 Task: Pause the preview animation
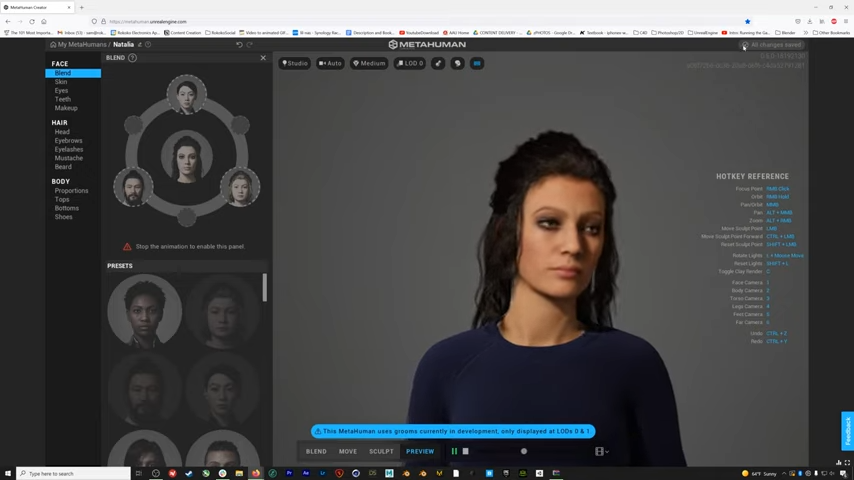pyautogui.click(x=454, y=451)
